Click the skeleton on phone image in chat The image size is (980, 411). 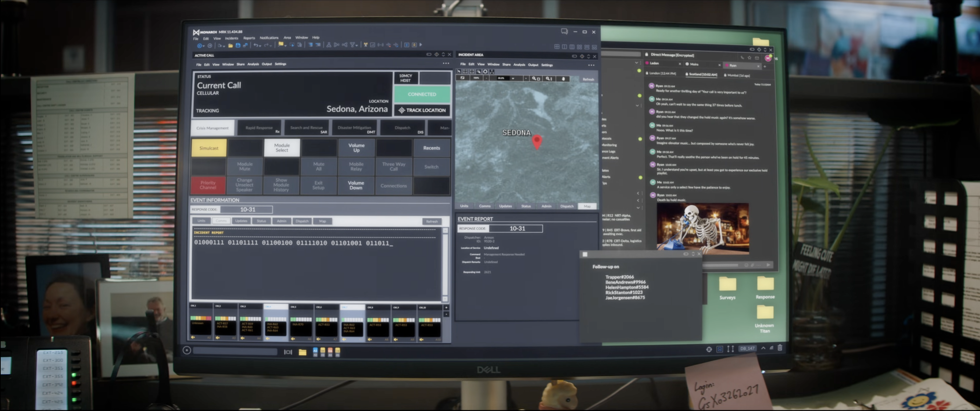click(x=703, y=228)
